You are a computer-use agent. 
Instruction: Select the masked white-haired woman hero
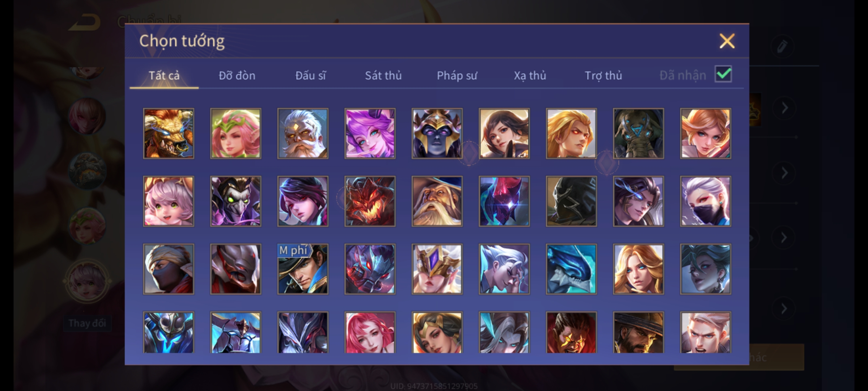pyautogui.click(x=705, y=201)
